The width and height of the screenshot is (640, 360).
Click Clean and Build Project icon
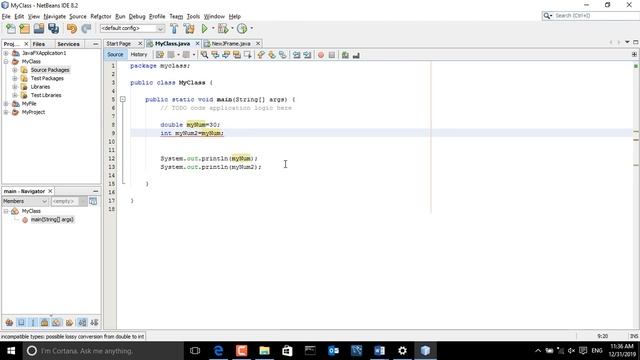189,29
